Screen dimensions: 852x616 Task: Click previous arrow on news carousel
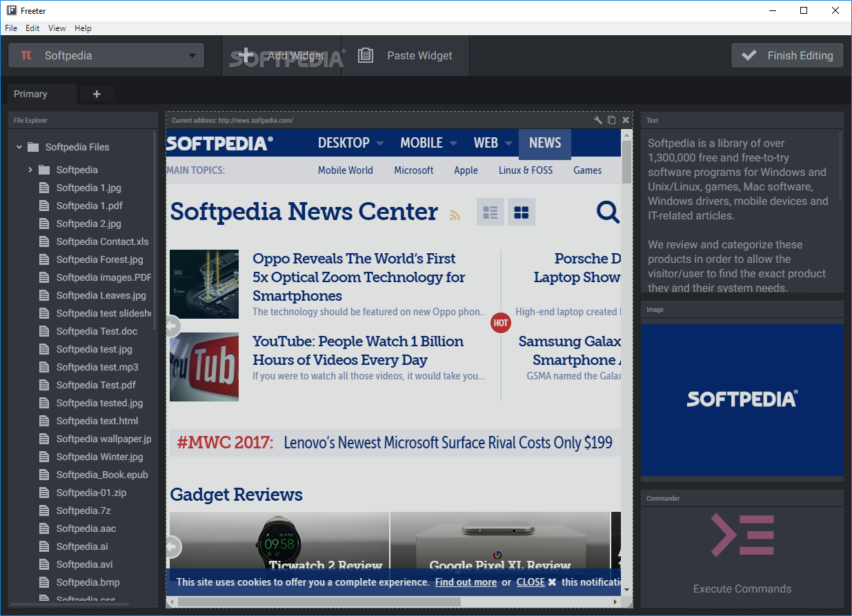(x=172, y=326)
